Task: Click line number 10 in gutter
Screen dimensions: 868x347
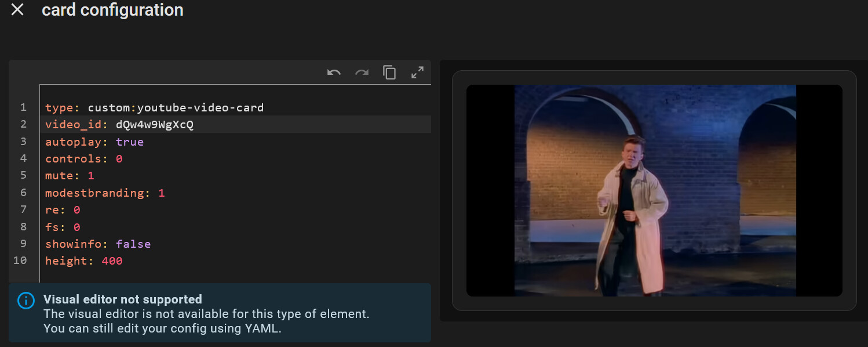Action: click(x=20, y=261)
